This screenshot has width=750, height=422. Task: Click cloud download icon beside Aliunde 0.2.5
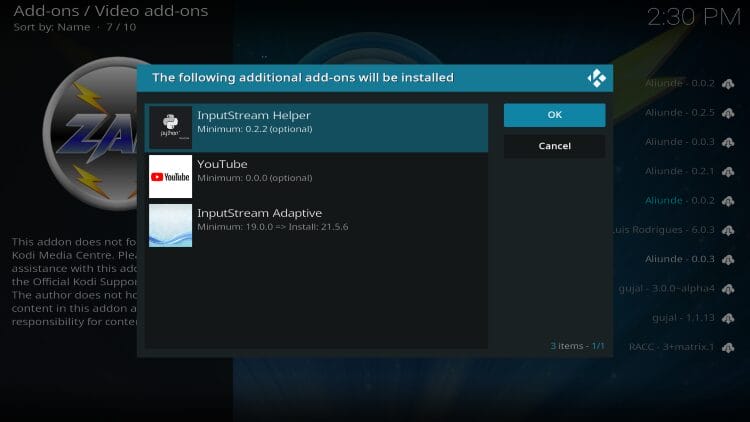[728, 113]
